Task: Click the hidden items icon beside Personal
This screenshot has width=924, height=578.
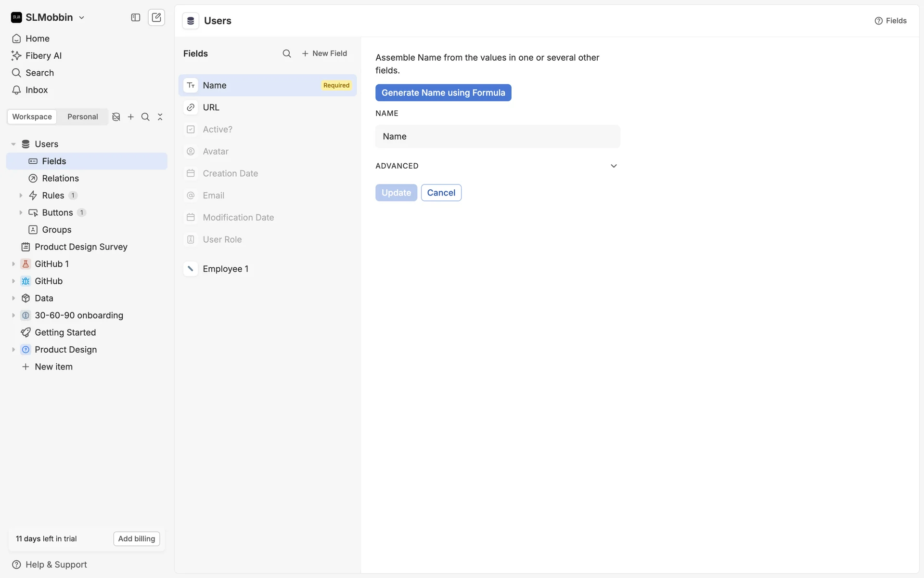Action: (x=116, y=117)
